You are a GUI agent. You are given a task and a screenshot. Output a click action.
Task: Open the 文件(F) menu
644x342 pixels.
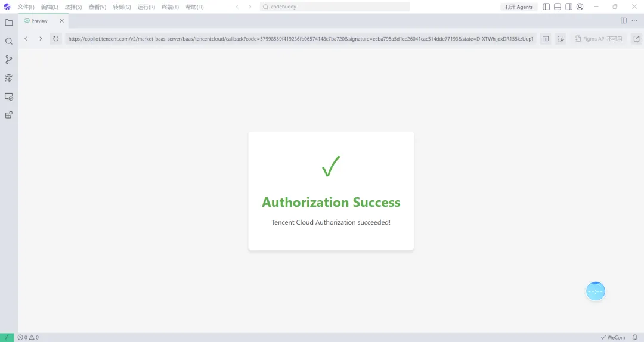(x=26, y=7)
